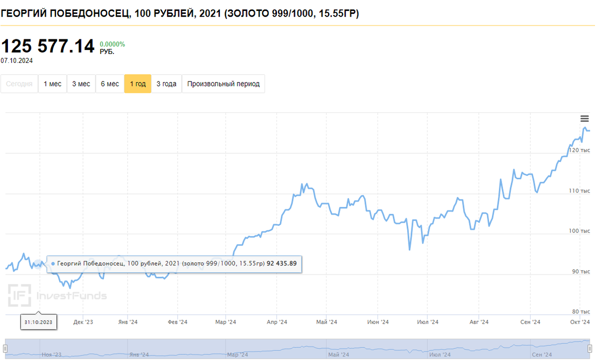Select the left navigator drag handle

click(5, 350)
